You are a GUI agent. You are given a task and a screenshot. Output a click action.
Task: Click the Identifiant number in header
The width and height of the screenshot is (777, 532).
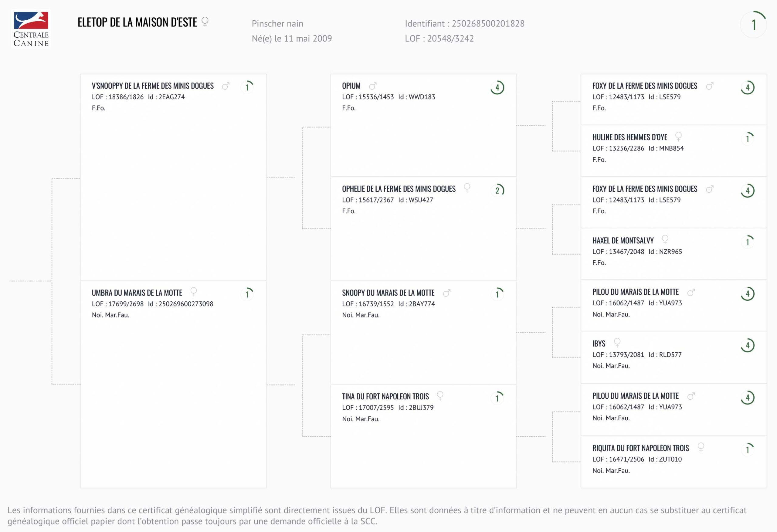click(x=488, y=24)
